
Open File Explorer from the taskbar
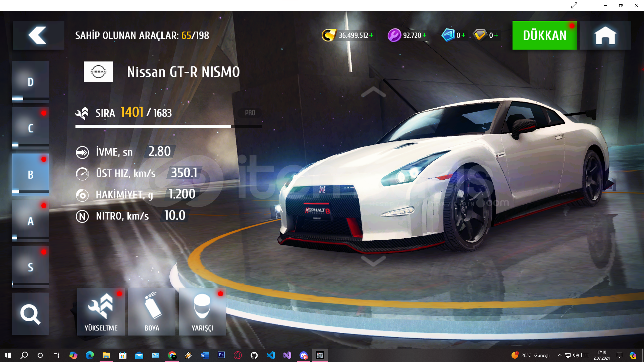(x=106, y=355)
